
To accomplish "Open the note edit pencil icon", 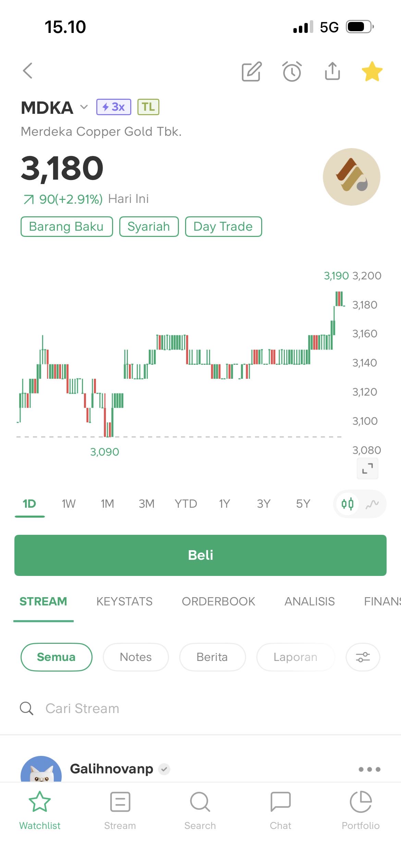I will [x=252, y=72].
